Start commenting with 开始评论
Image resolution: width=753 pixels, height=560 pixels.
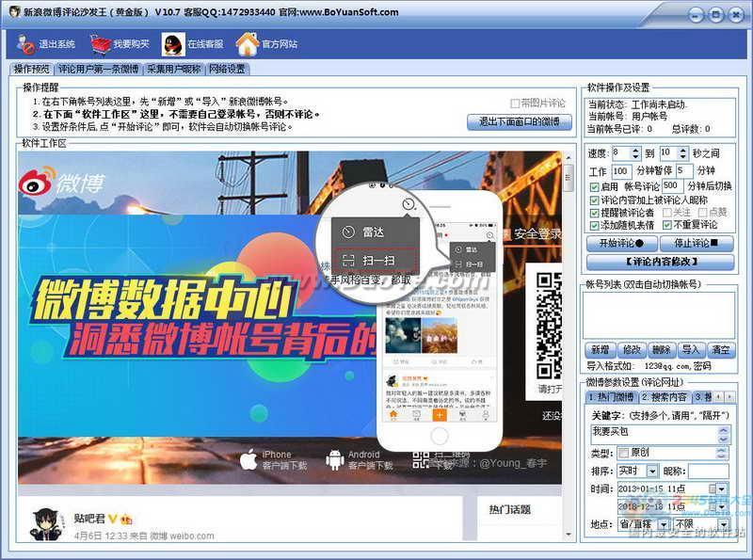click(621, 244)
